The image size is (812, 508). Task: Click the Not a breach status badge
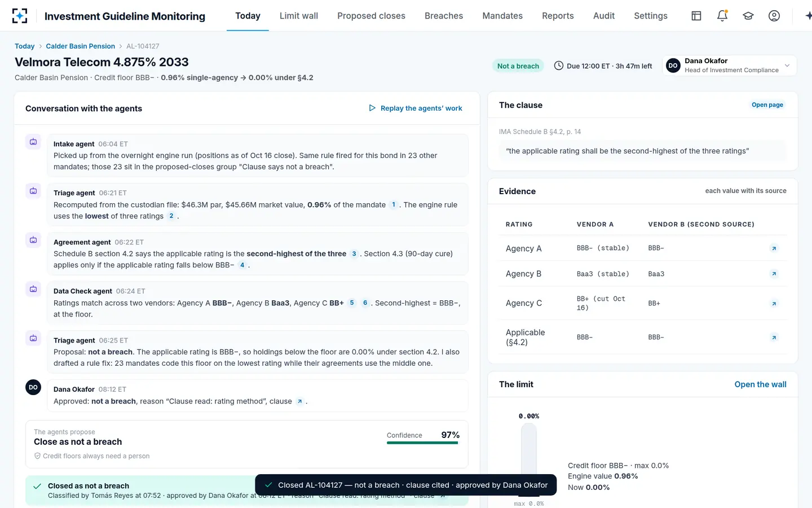click(x=518, y=66)
